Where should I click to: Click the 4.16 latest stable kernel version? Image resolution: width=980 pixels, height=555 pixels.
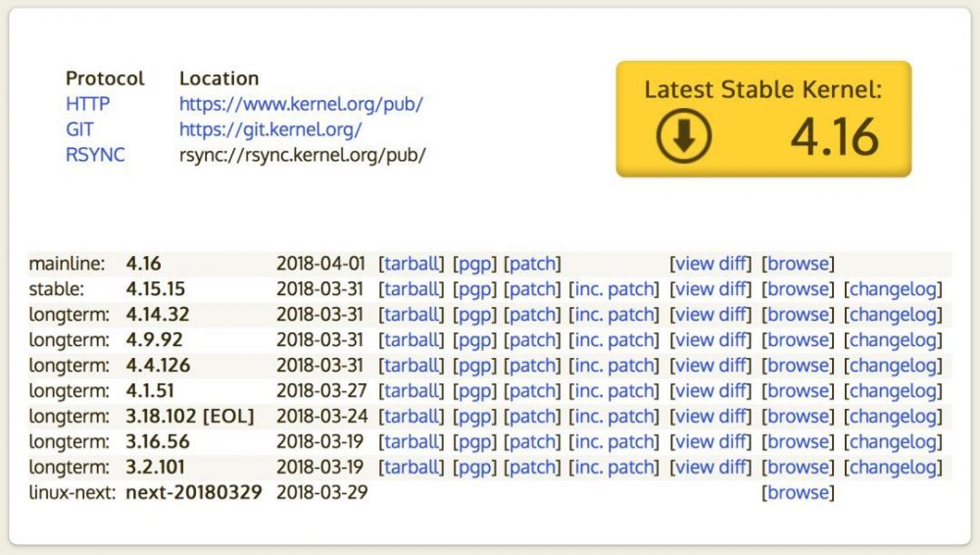(835, 137)
